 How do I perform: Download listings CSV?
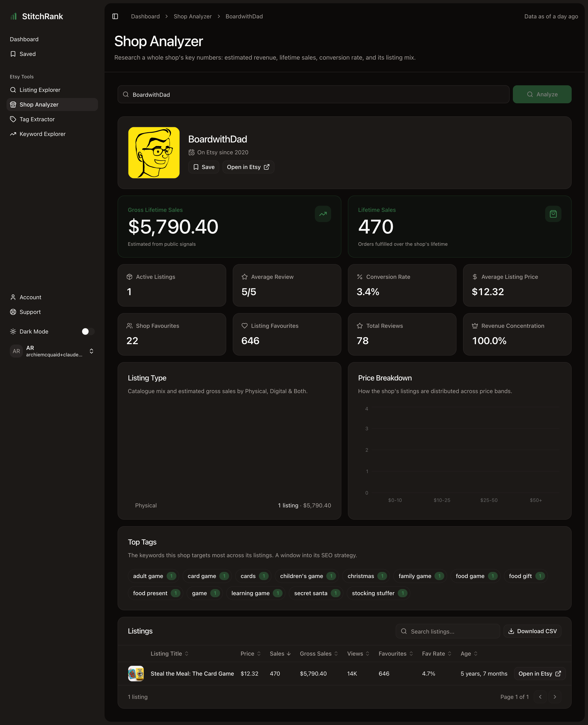coord(532,631)
